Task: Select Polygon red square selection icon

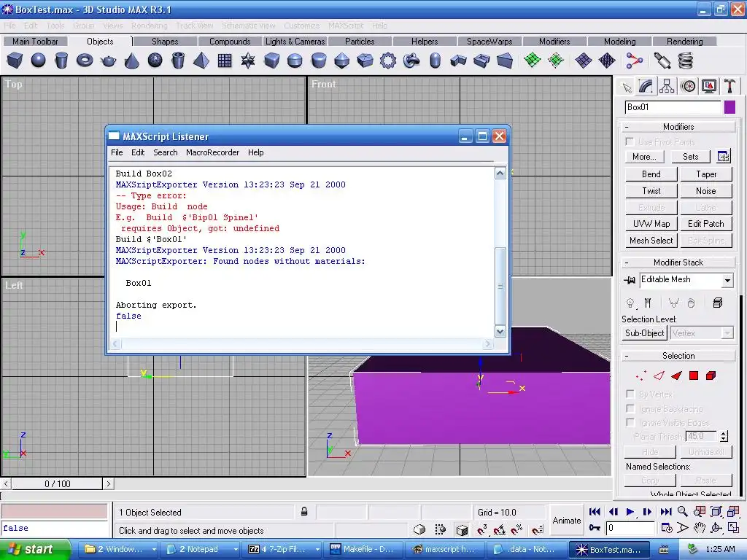Action: pyautogui.click(x=694, y=376)
